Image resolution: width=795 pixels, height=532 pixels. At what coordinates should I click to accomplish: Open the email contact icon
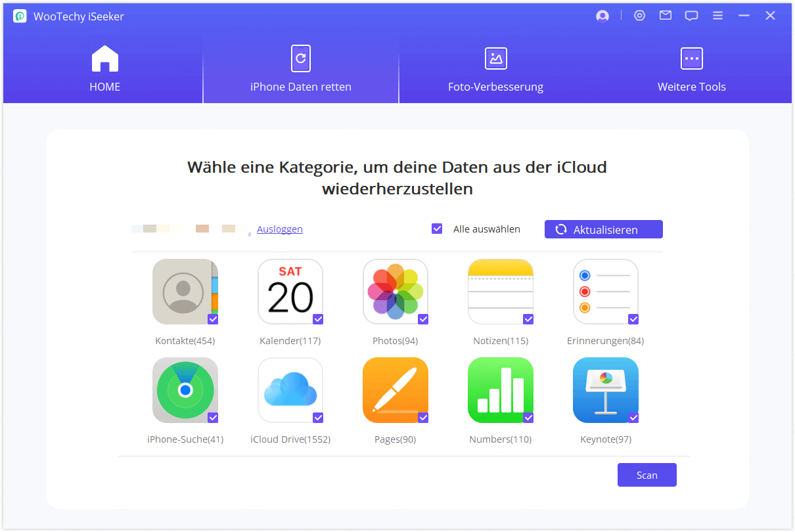[x=665, y=15]
